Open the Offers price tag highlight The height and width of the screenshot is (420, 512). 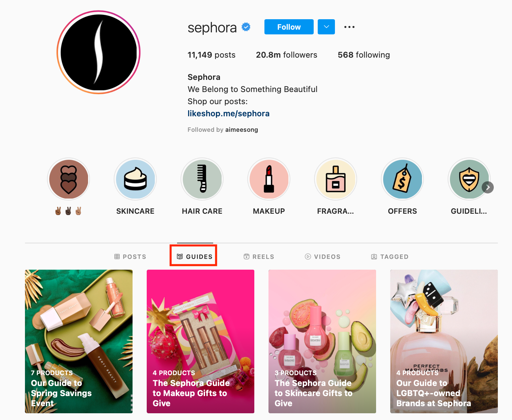[x=402, y=179]
